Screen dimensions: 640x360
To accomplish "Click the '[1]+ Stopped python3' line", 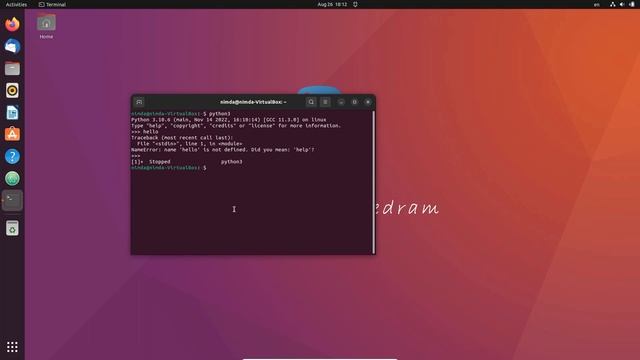I will coord(187,162).
